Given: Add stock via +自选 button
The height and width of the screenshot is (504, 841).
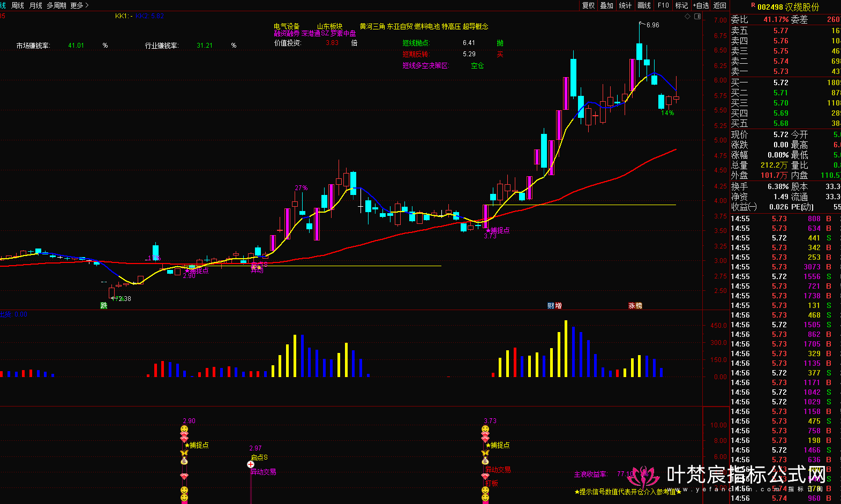Looking at the screenshot, I should click(x=701, y=5).
